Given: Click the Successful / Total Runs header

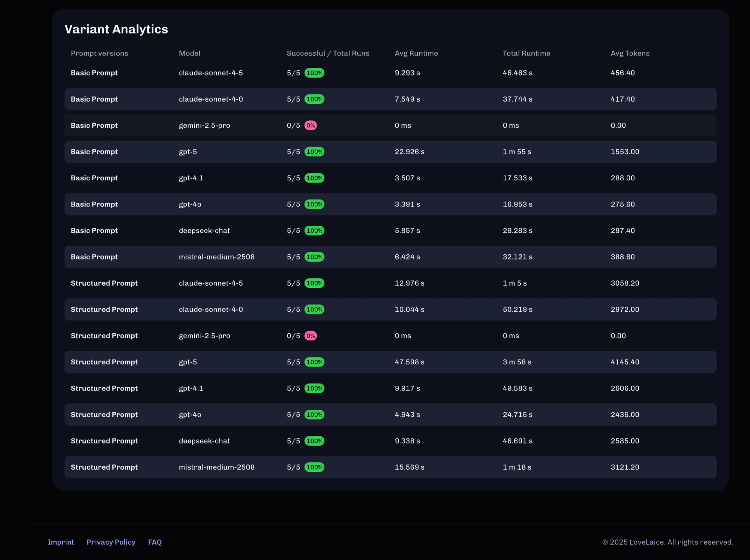Looking at the screenshot, I should point(328,53).
